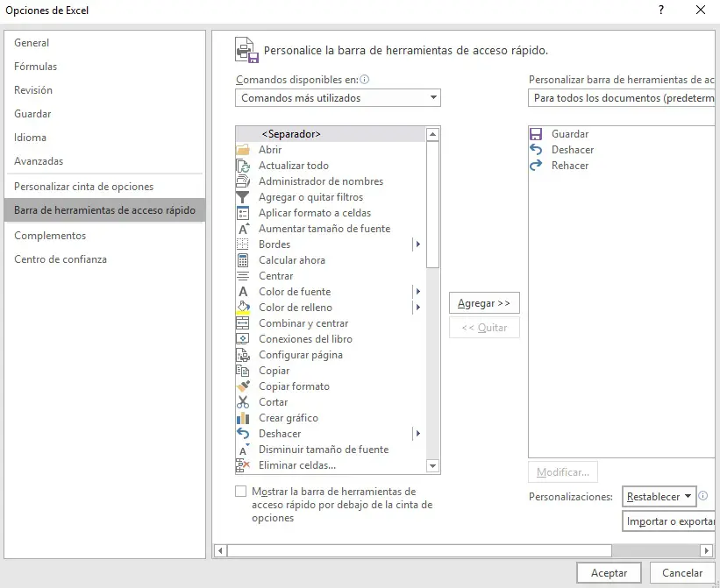The image size is (720, 588).
Task: Select the Deshacer entry in the toolbar list
Action: (622, 150)
